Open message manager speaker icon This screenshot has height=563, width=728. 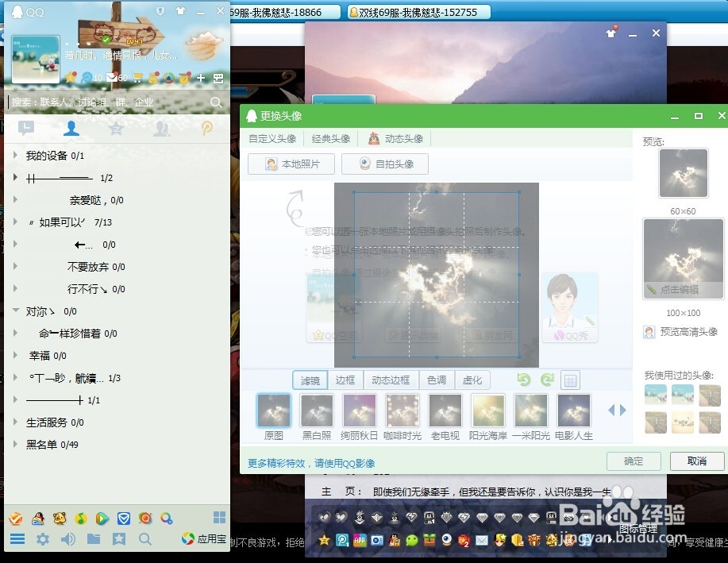pyautogui.click(x=68, y=539)
